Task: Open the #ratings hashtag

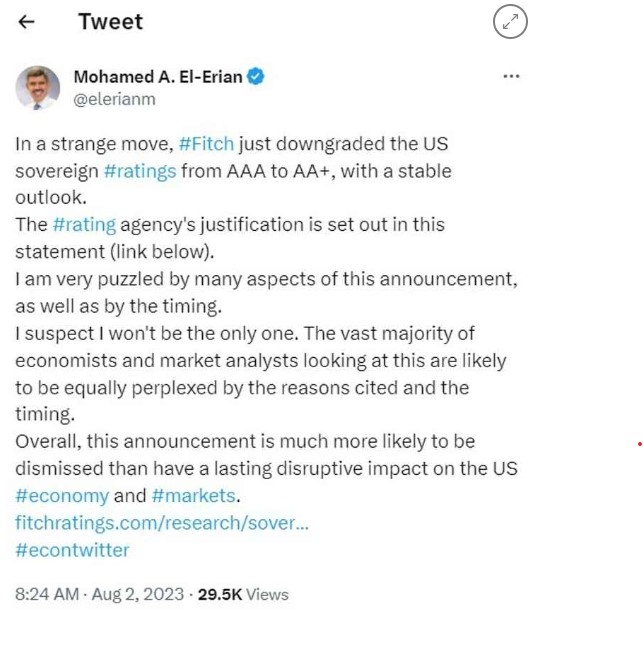Action: click(140, 171)
